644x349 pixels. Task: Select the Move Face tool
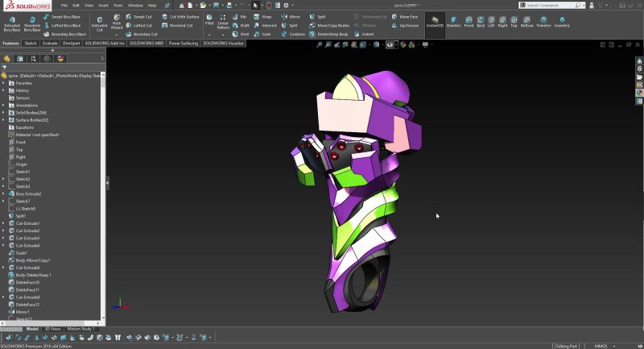(x=405, y=17)
